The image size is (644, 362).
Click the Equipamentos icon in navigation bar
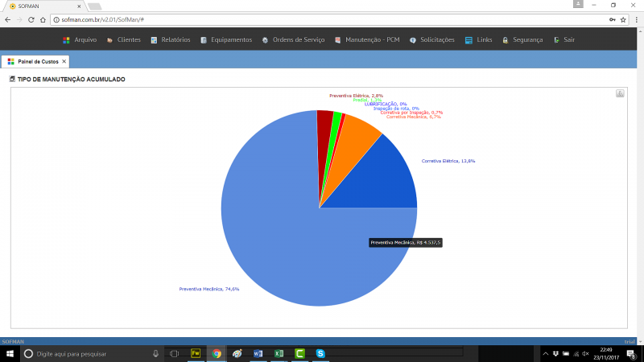[x=204, y=39]
